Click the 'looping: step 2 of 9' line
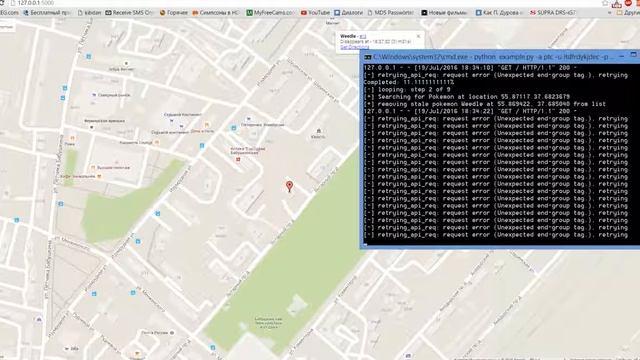 tap(407, 90)
